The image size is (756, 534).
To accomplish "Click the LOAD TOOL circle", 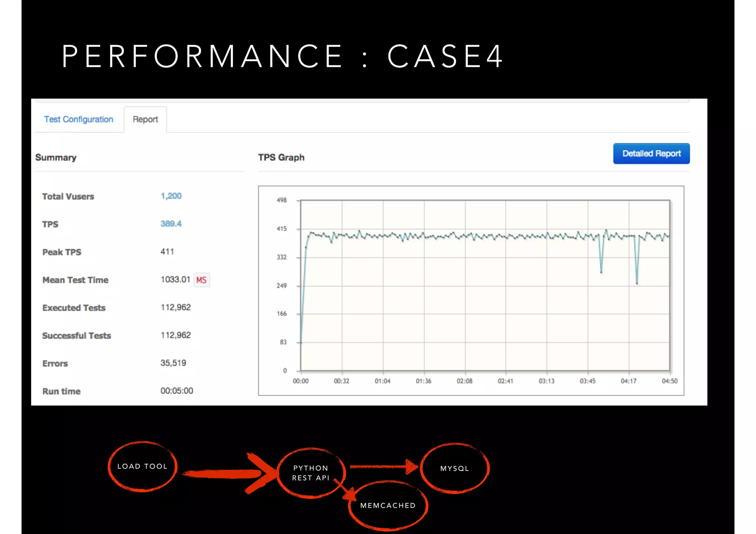I will coord(142,466).
